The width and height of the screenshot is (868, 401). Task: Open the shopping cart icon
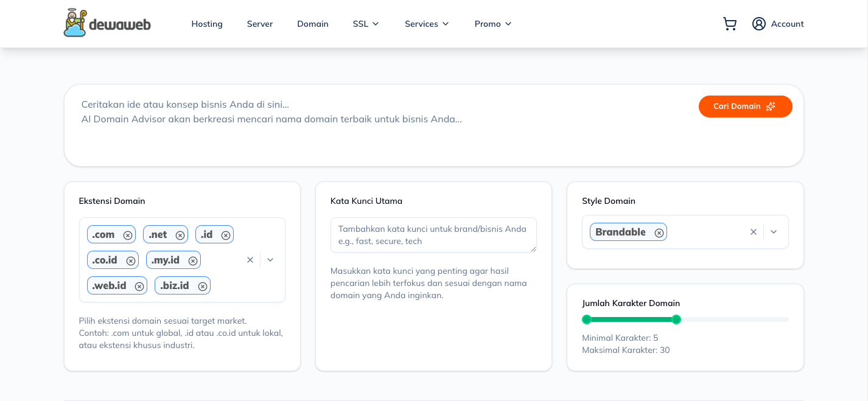click(x=729, y=24)
